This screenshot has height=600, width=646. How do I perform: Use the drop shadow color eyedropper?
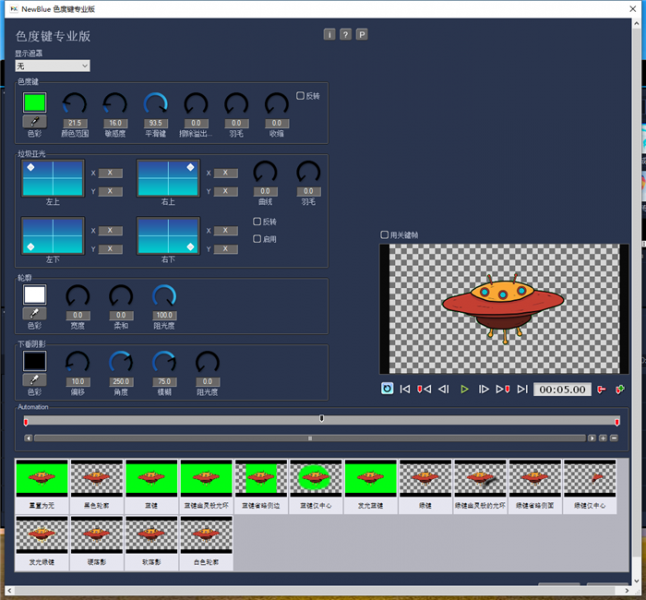pyautogui.click(x=35, y=380)
